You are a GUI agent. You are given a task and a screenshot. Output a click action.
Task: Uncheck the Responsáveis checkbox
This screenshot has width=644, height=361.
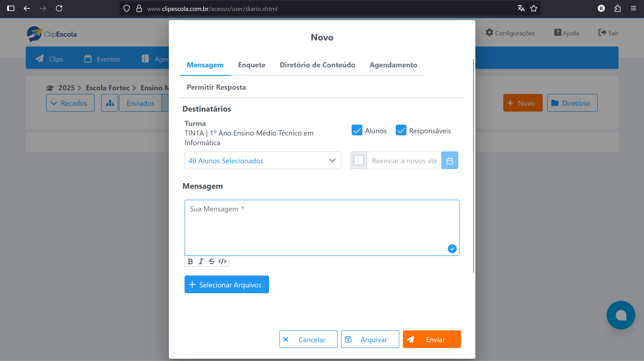(401, 130)
